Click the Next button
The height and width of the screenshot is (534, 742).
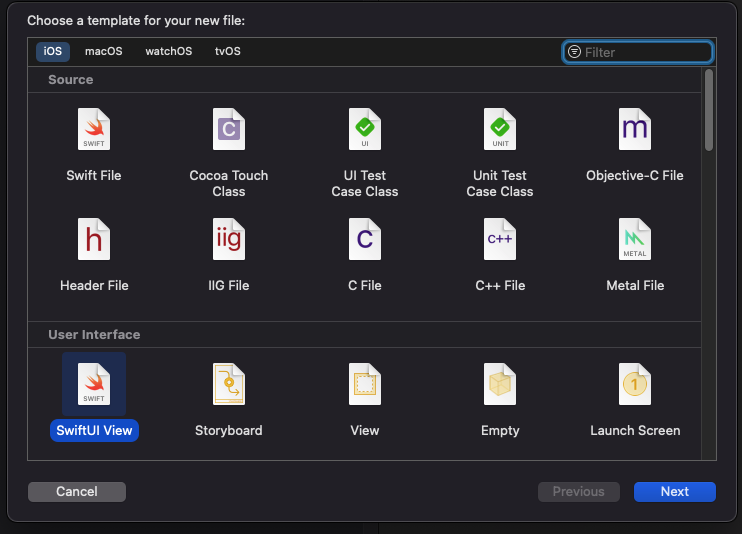(x=674, y=491)
